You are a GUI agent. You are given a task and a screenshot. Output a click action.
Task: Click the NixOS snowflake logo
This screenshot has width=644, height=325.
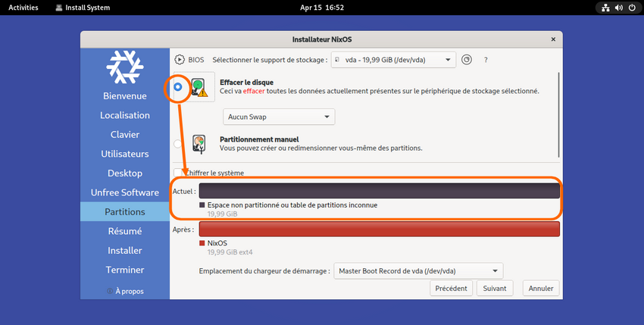(125, 67)
